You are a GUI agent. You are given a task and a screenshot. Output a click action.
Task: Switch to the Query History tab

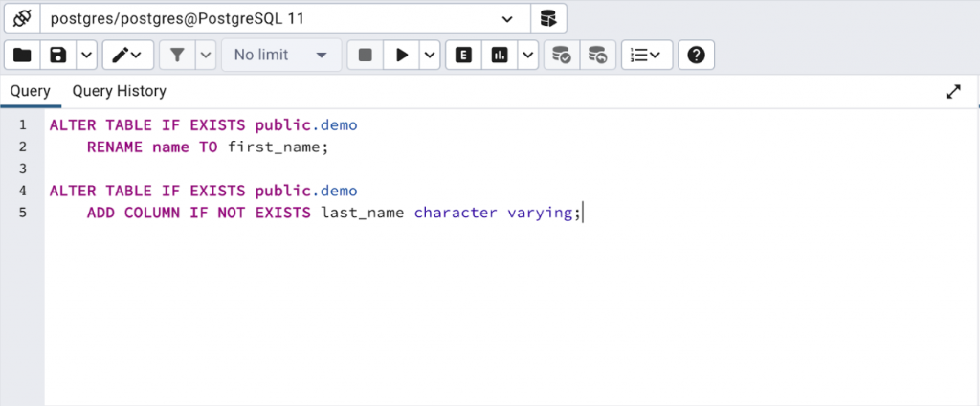pyautogui.click(x=120, y=91)
